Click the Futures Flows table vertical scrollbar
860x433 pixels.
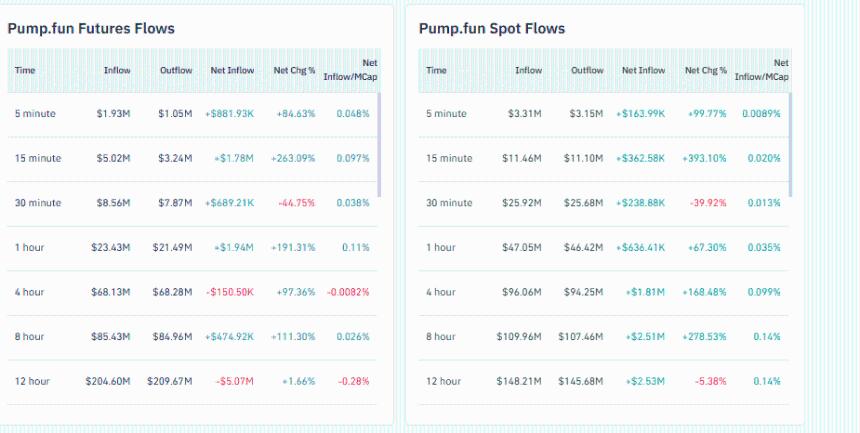(379, 145)
